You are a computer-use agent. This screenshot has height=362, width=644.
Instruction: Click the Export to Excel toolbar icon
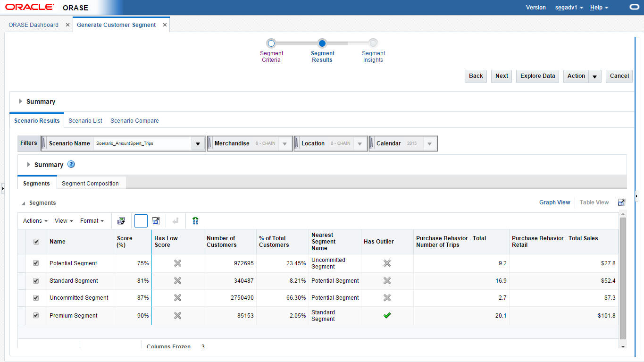(x=121, y=221)
